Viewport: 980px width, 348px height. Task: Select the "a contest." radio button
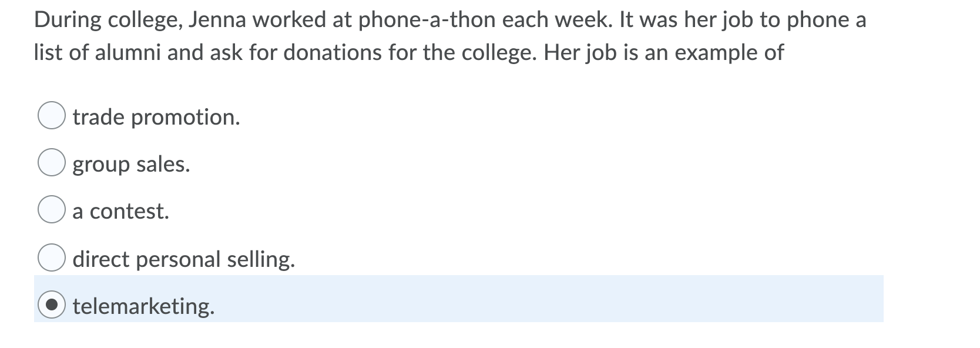pos(52,209)
